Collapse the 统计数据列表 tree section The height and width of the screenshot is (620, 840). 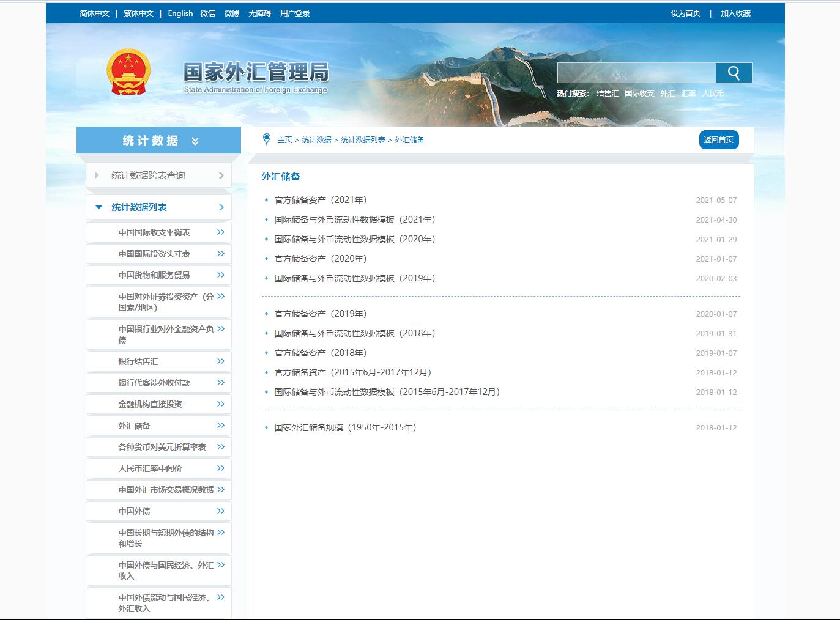[x=99, y=207]
